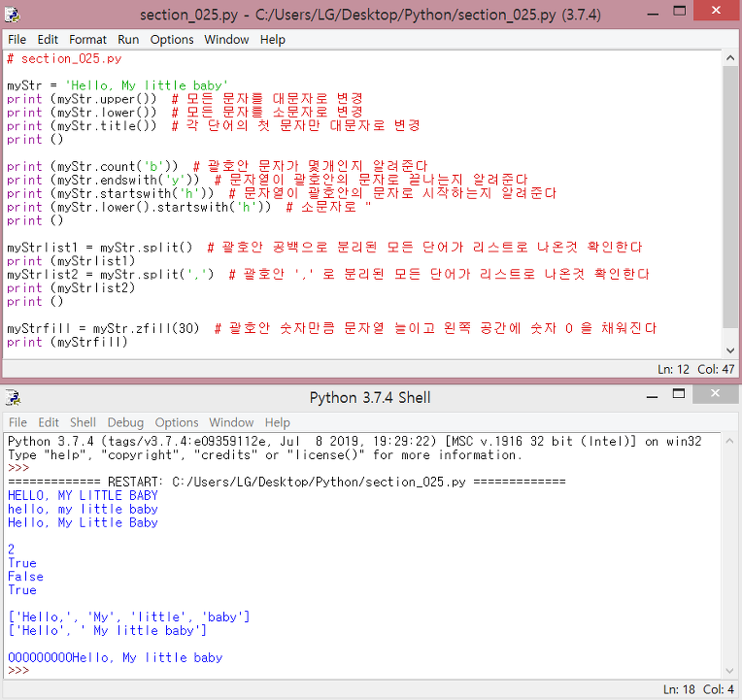This screenshot has width=742, height=700.
Task: Click the Python 3.7.4 version banner line
Action: [x=354, y=442]
